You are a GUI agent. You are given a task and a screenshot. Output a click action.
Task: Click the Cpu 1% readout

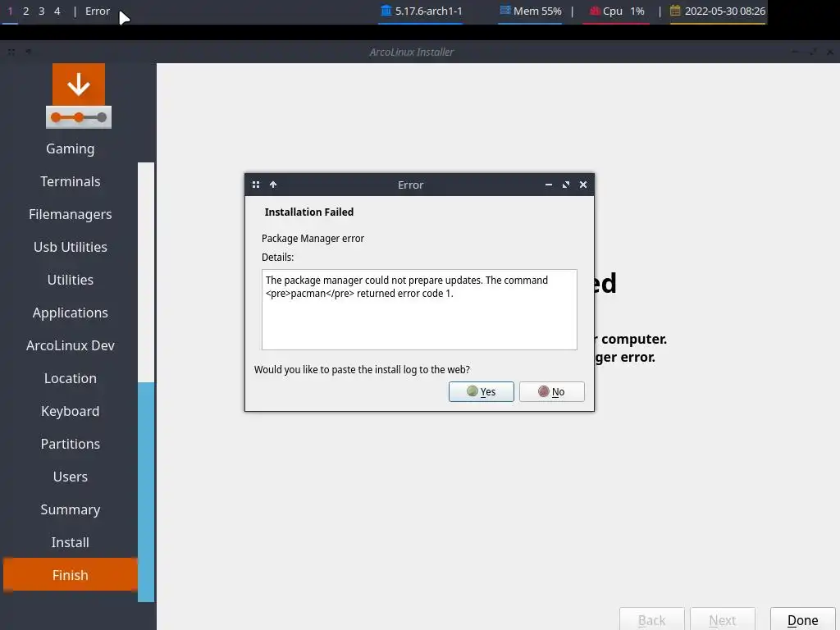pyautogui.click(x=623, y=11)
